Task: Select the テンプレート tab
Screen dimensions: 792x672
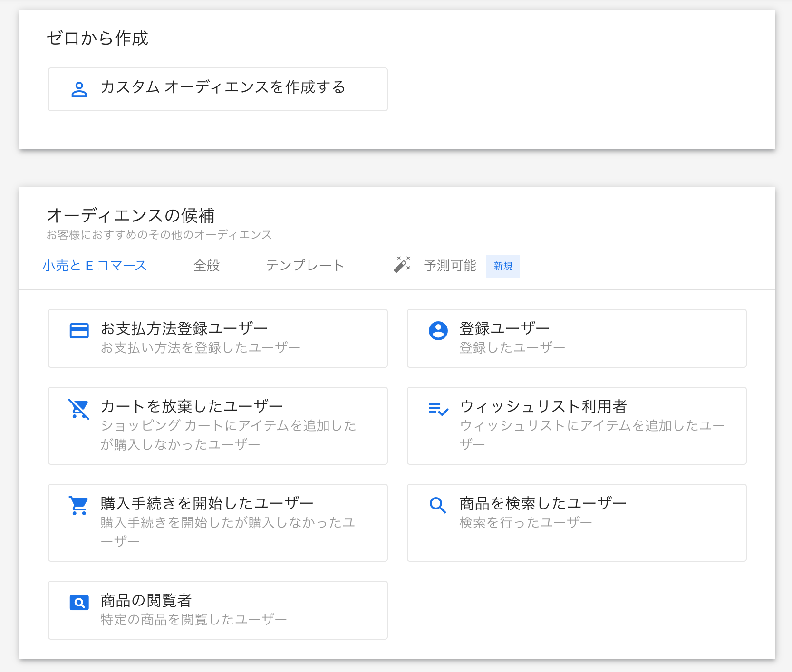Action: coord(305,266)
